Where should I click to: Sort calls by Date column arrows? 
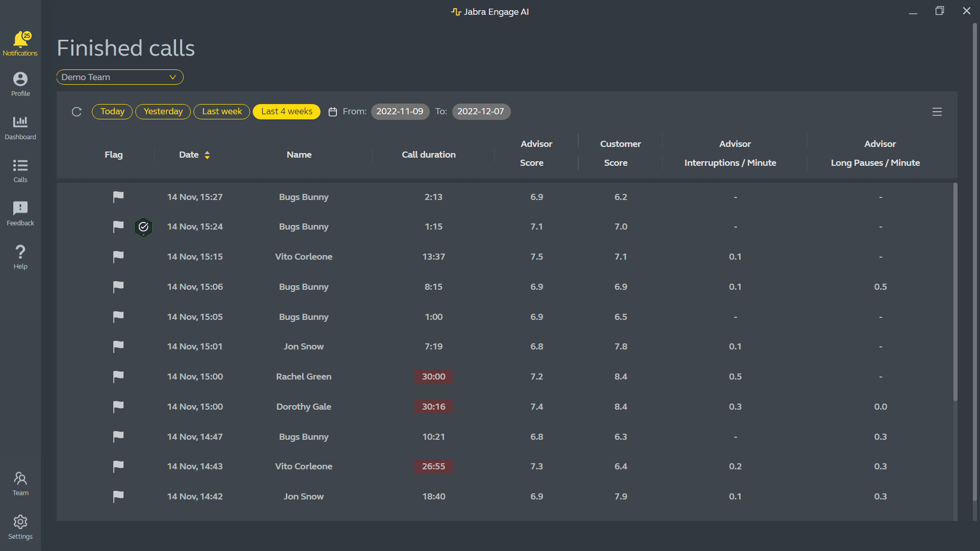pos(207,155)
